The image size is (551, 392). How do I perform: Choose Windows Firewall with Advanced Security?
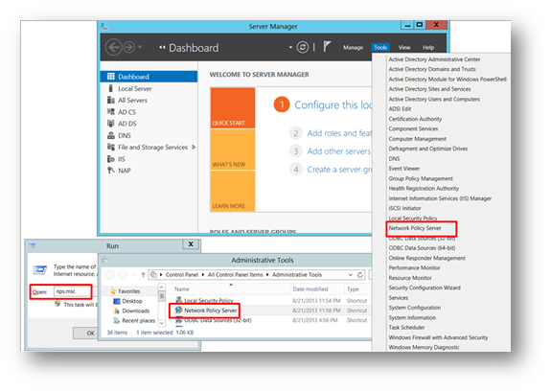click(438, 337)
